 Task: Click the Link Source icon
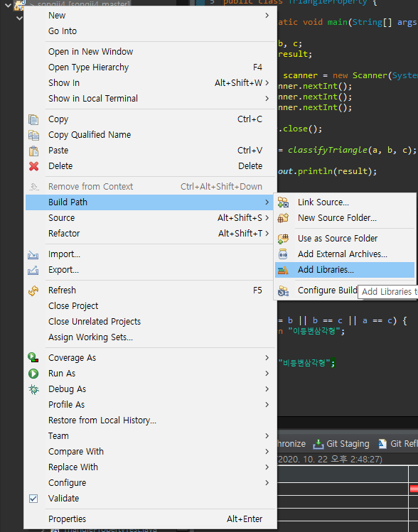click(x=283, y=202)
